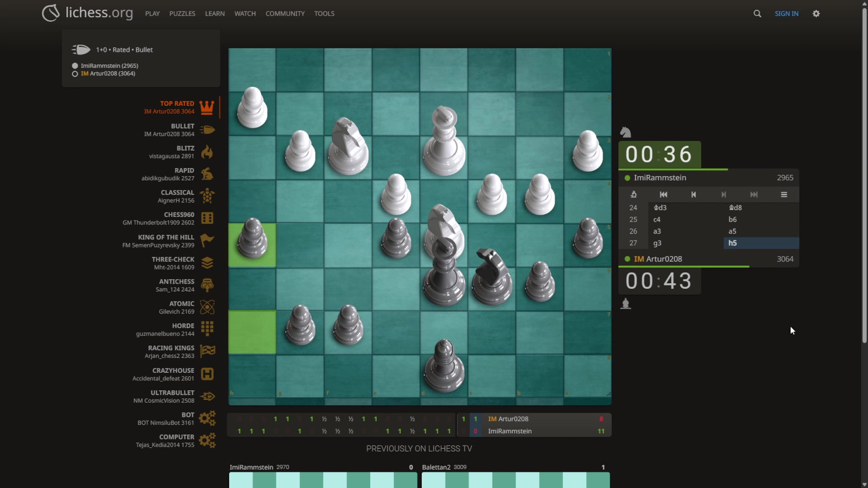Click the black king on the board
868x488 pixels.
click(444, 272)
